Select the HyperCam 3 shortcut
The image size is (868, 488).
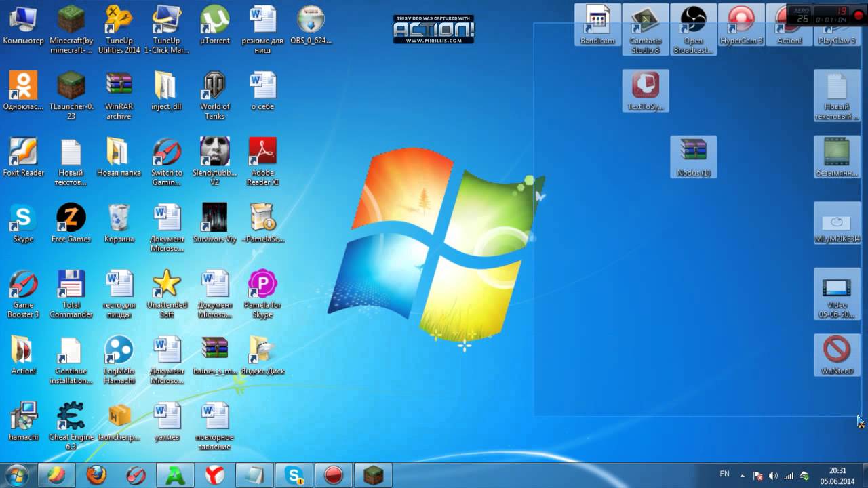[741, 25]
